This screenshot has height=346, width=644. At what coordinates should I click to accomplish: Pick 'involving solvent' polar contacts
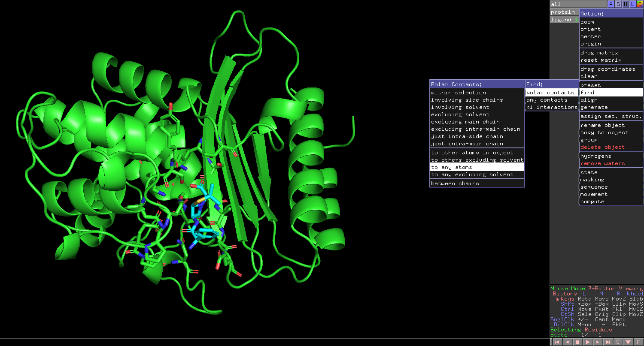477,107
